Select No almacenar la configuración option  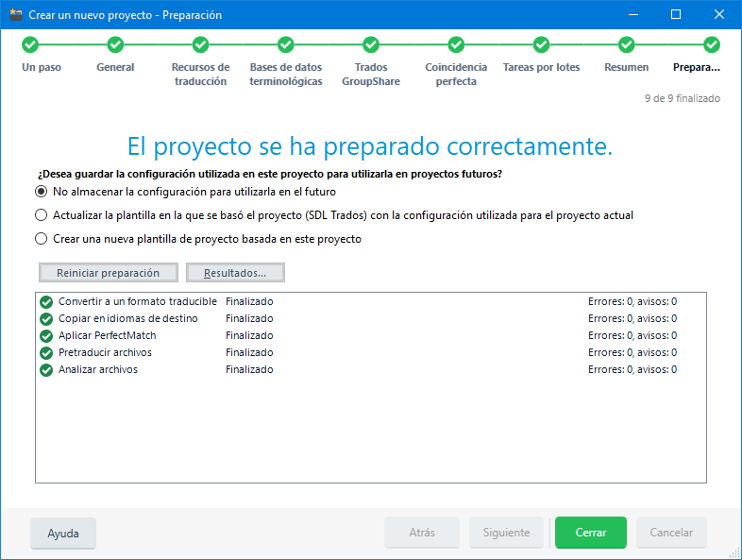click(x=42, y=192)
